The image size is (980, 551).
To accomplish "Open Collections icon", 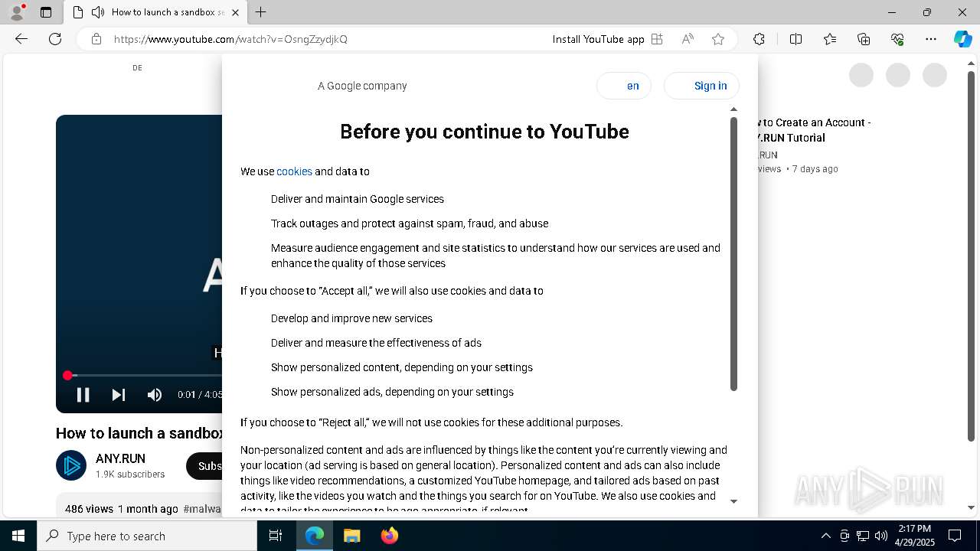I will point(864,39).
